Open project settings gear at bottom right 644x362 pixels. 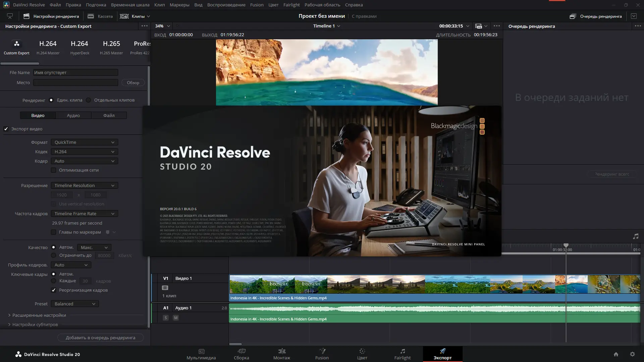tap(632, 354)
